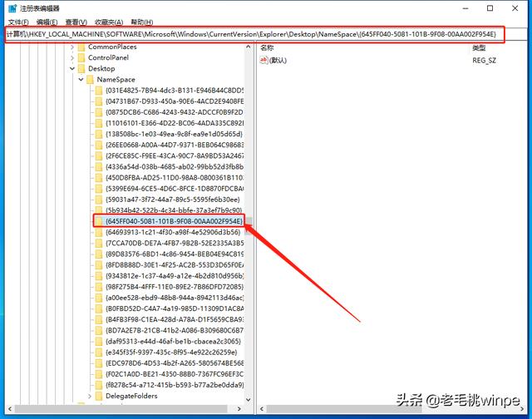
Task: Click folder icon of {645FF040-5081 key
Action: point(99,221)
